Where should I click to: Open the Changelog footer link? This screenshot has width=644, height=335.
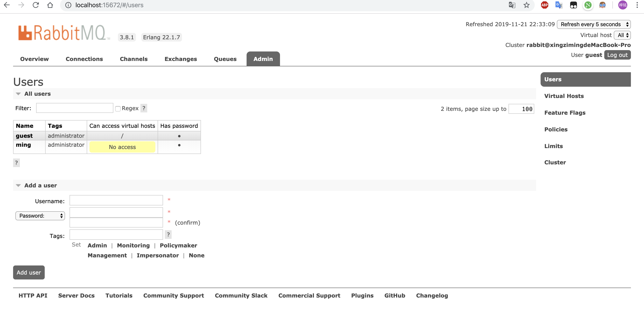[432, 295]
